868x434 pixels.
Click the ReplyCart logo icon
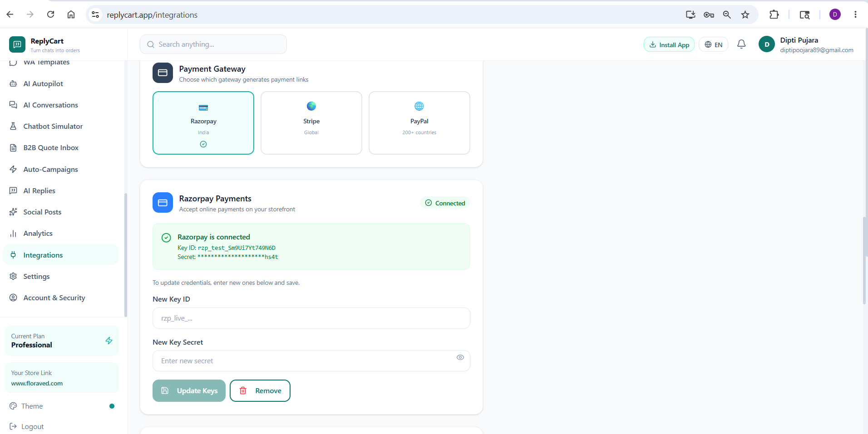[17, 44]
